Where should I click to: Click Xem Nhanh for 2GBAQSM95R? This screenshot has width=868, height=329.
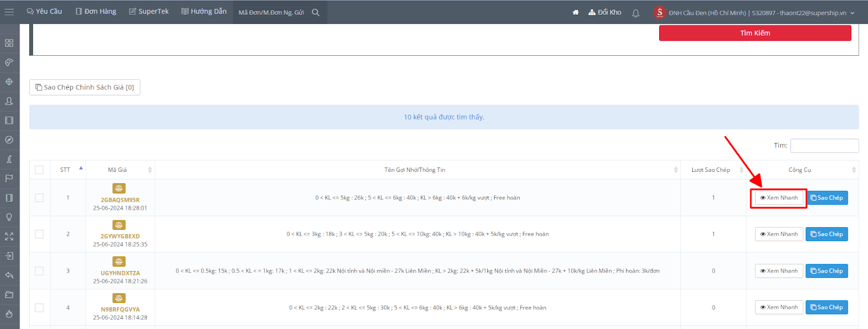coord(779,198)
